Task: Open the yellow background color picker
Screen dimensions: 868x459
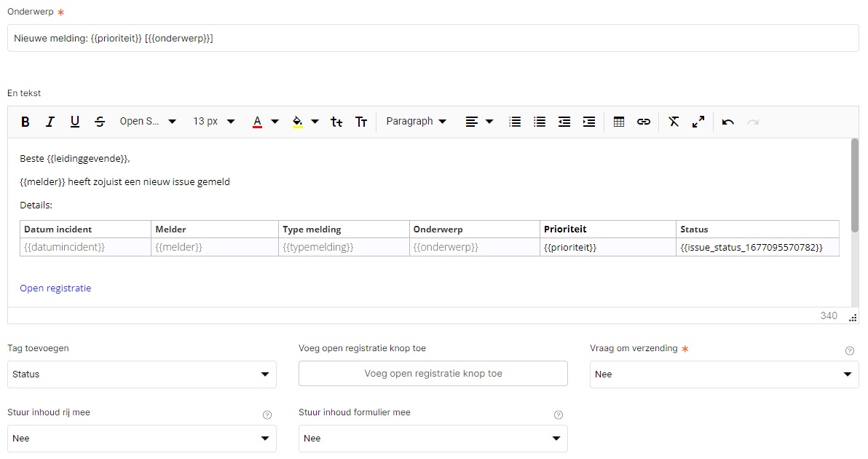Action: pyautogui.click(x=305, y=122)
